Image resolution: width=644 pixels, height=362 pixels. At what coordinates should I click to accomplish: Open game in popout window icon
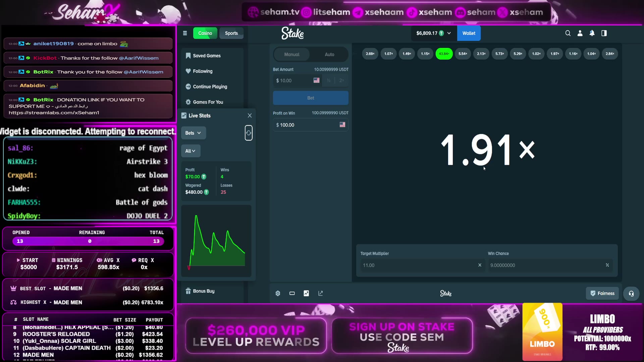[321, 293]
